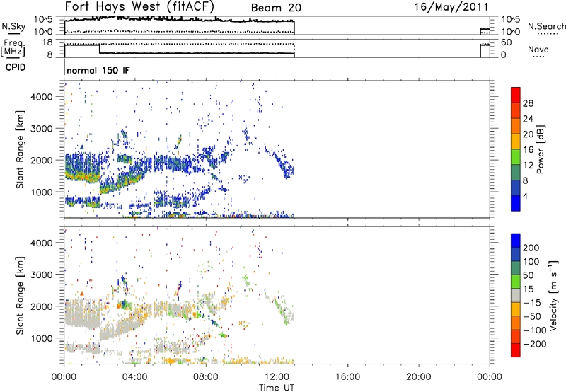Click the '04:00' time axis label
The image size is (566, 392).
(134, 376)
